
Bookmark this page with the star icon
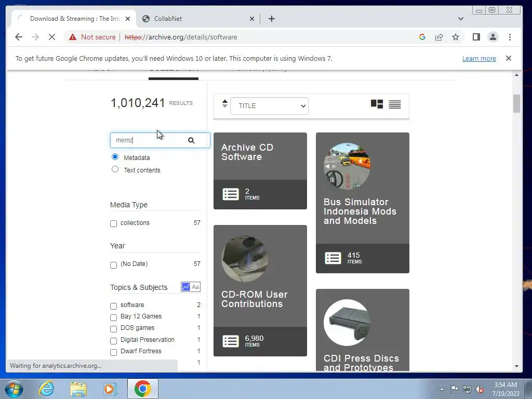click(x=456, y=37)
